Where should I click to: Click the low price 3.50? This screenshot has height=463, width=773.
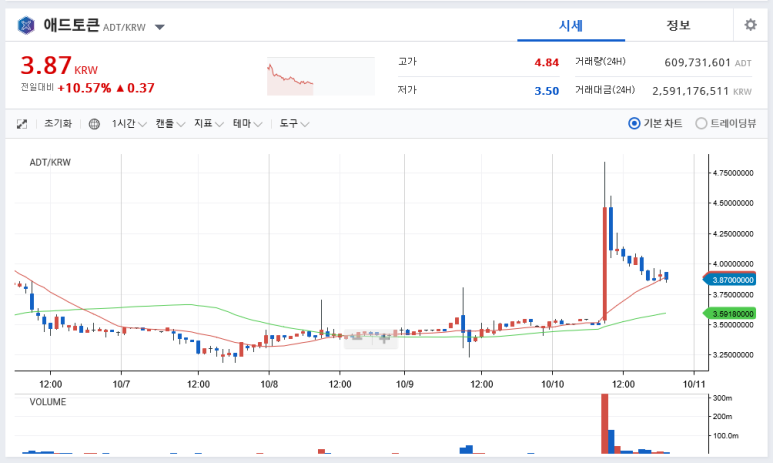coord(547,91)
